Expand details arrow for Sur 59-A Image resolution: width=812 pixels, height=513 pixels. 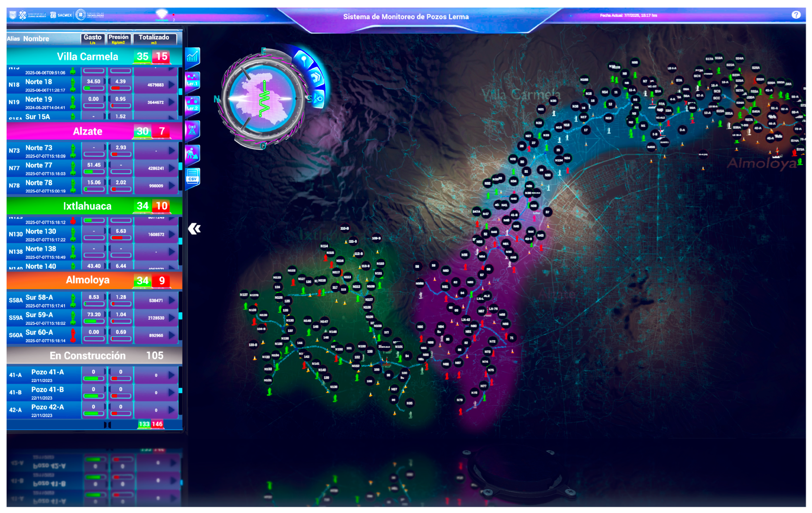coord(172,318)
